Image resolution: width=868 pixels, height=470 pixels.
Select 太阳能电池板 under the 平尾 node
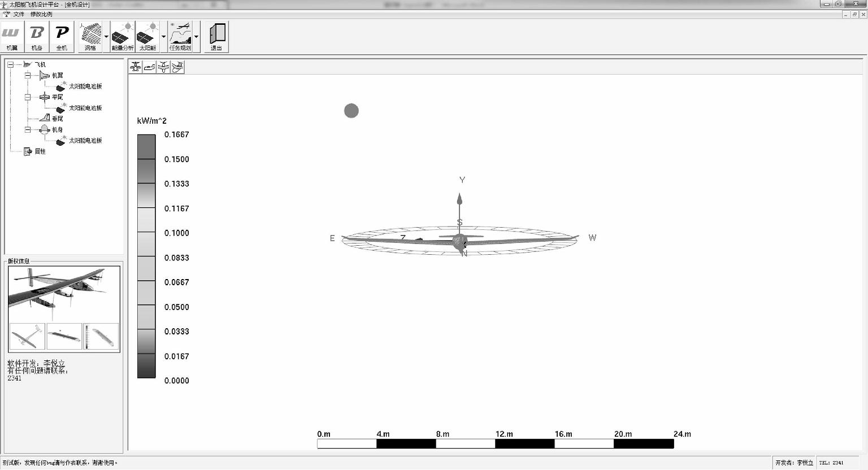pos(85,108)
